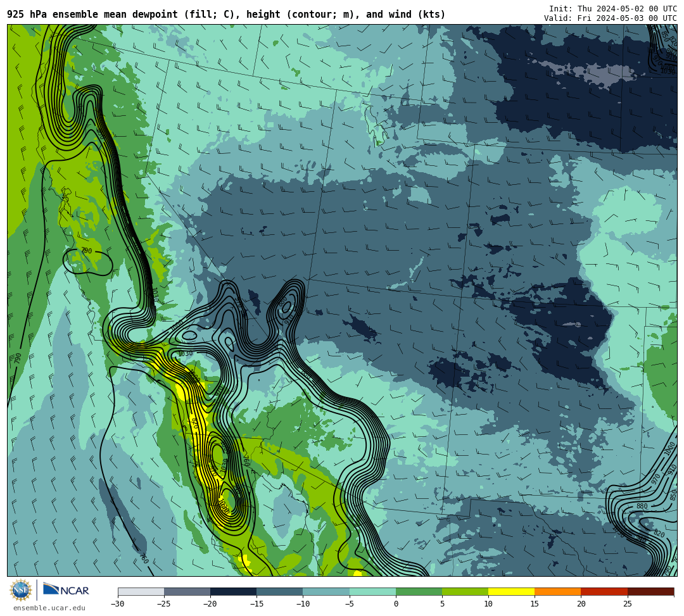Viewport: 684px width, 616px height.
Task: Click the NSF logo icon
Action: coord(21,590)
